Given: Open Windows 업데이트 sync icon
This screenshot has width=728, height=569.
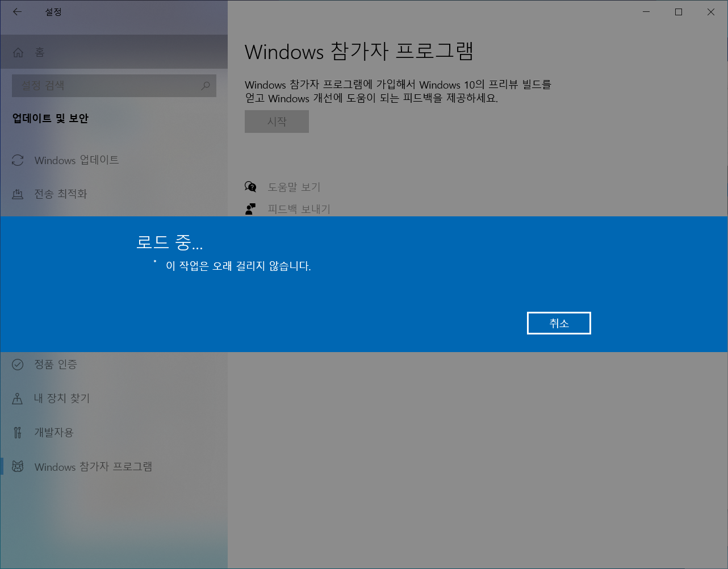Looking at the screenshot, I should (x=18, y=160).
